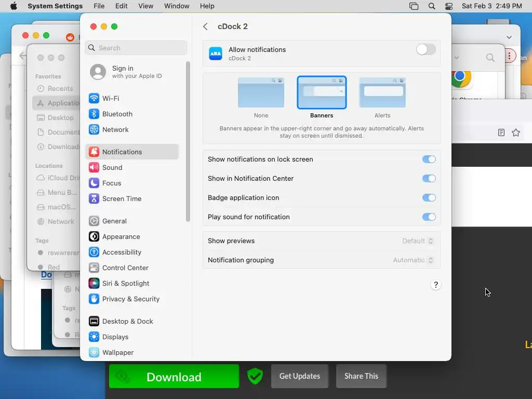Toggle Allow notifications for cDock 2
The image size is (532, 399).
pyautogui.click(x=426, y=49)
